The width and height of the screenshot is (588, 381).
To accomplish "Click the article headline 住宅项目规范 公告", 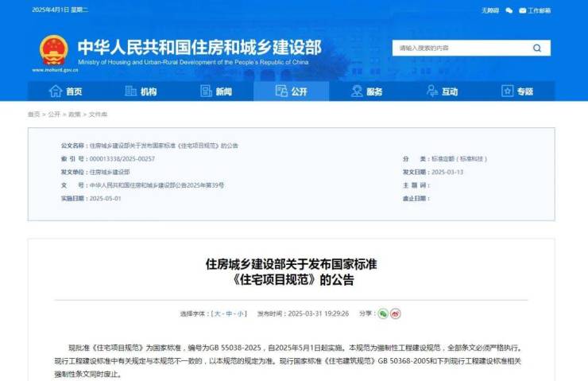I will coord(292,272).
